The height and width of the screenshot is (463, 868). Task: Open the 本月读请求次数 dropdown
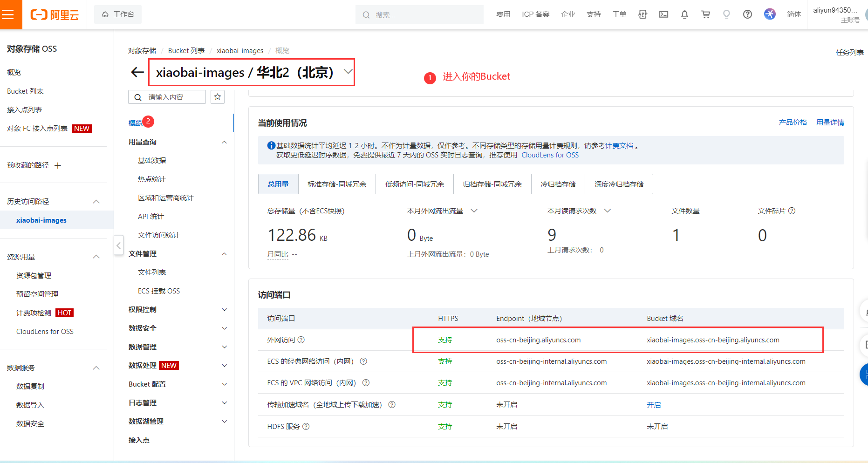(x=607, y=211)
